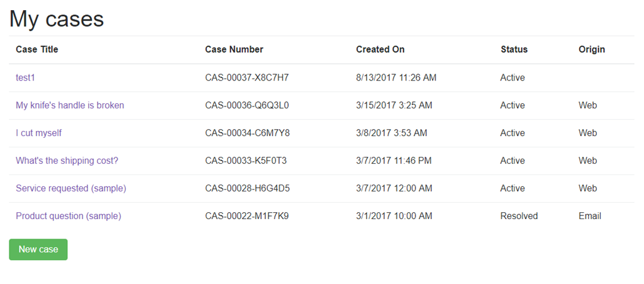Image resolution: width=644 pixels, height=284 pixels.
Task: Open the test1 case link
Action: coord(25,77)
